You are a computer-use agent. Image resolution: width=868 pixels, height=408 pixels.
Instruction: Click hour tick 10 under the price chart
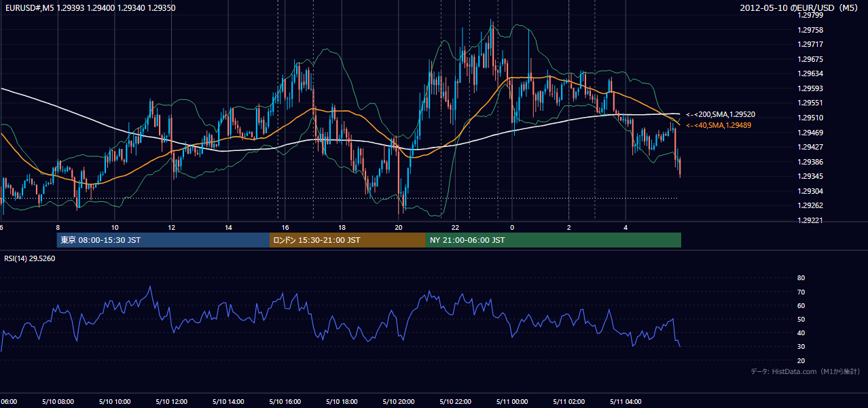[115, 228]
